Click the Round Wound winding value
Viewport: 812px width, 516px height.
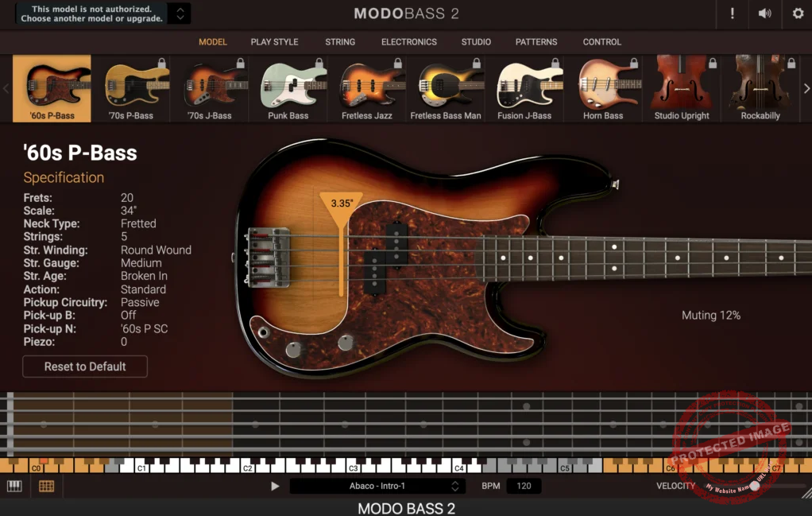156,250
